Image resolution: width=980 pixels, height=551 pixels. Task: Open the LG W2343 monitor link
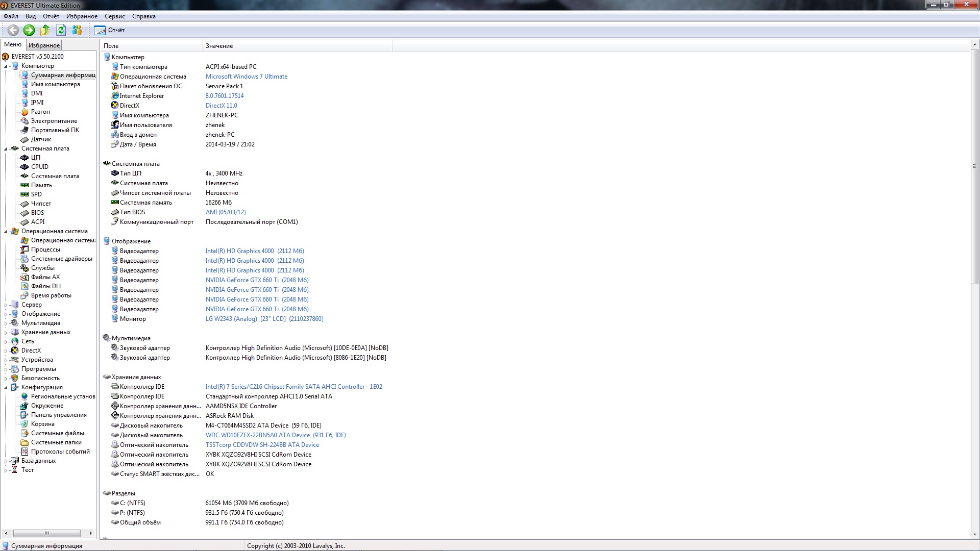click(264, 319)
